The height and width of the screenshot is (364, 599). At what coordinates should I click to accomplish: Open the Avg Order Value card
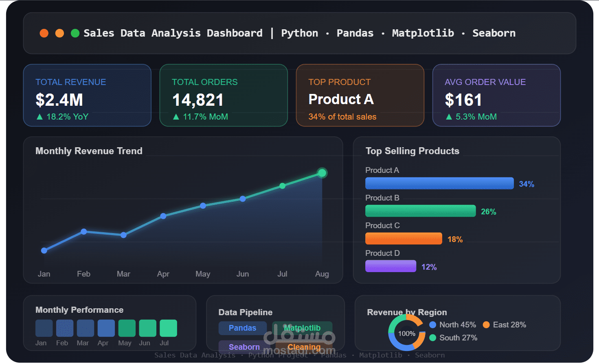click(496, 95)
